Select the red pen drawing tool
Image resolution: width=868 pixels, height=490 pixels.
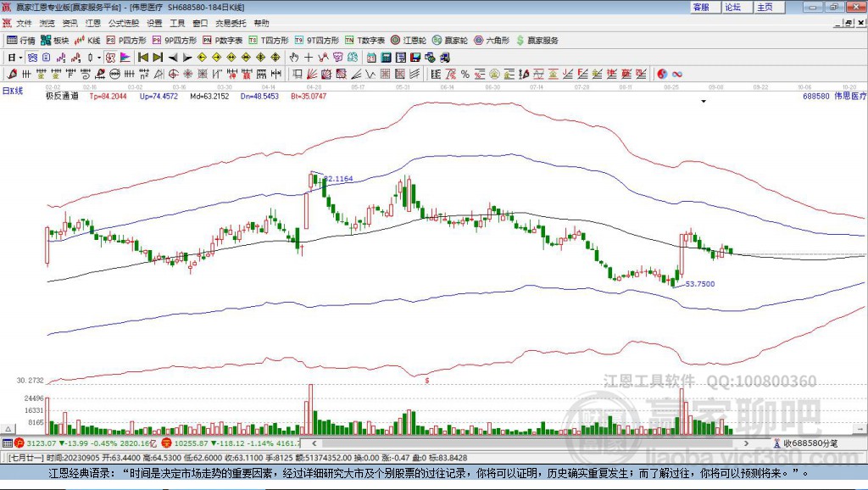click(x=12, y=75)
